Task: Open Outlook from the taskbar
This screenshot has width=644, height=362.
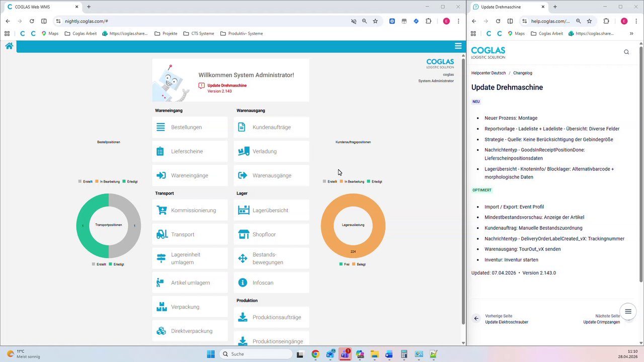Action: tap(331, 354)
